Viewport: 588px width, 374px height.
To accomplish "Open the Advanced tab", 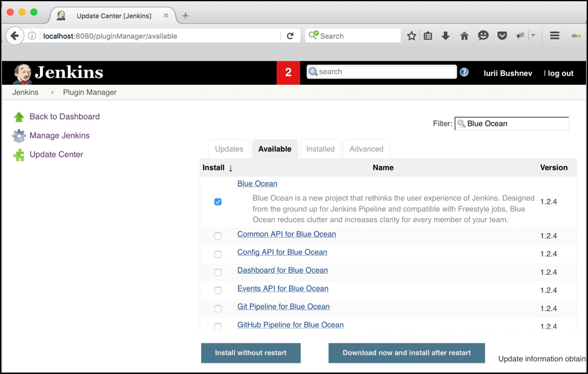I will coord(366,149).
